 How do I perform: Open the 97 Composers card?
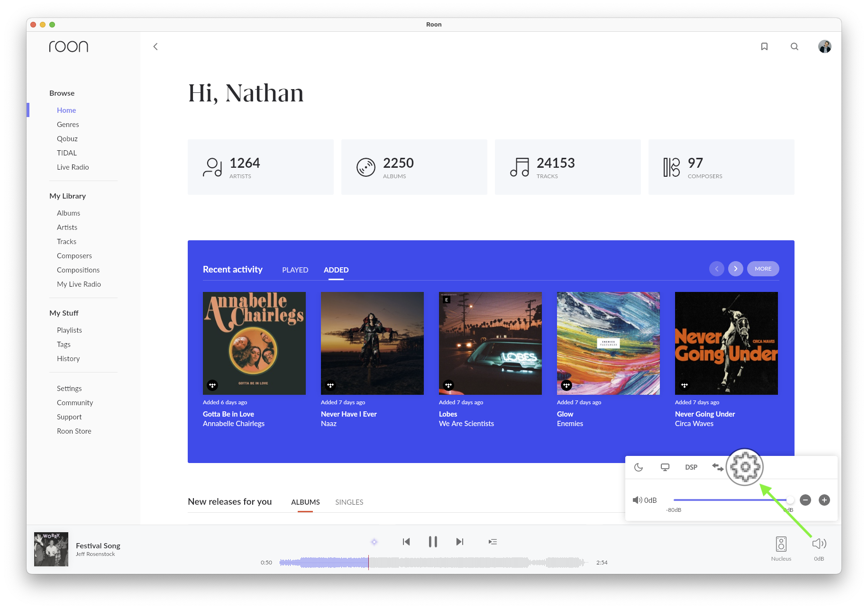(722, 167)
